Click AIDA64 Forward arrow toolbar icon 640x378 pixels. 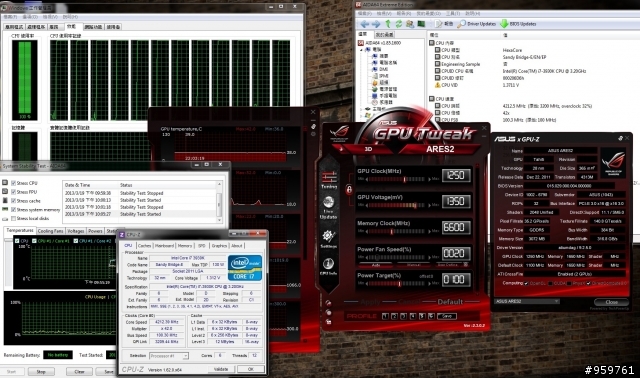[376, 24]
